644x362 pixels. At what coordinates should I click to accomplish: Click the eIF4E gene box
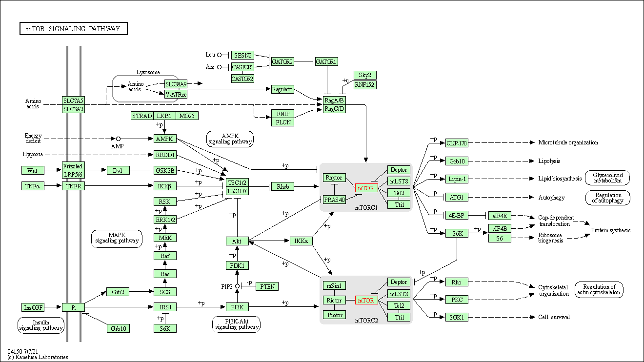499,216
